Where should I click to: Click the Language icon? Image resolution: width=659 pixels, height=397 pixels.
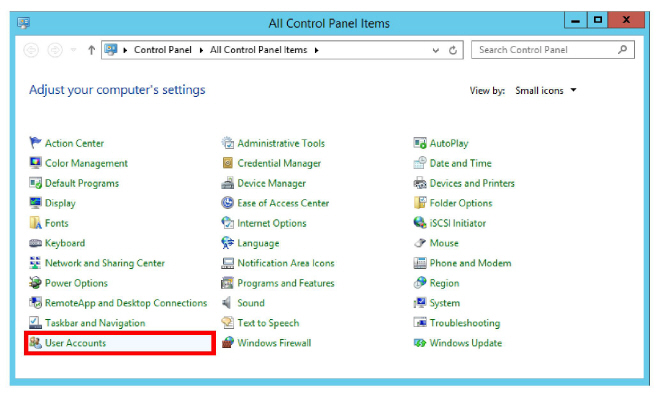coord(227,242)
